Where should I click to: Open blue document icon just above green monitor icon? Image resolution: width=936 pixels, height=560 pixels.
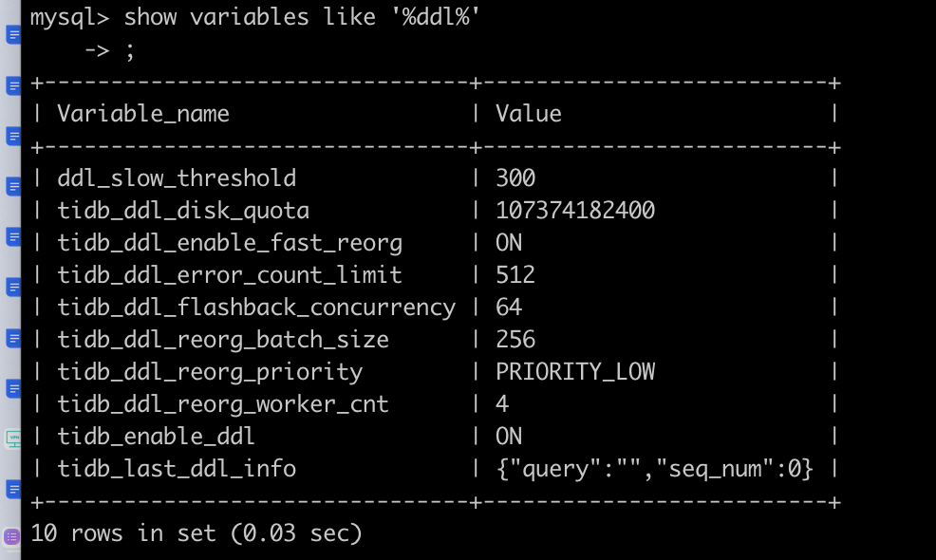pos(13,389)
